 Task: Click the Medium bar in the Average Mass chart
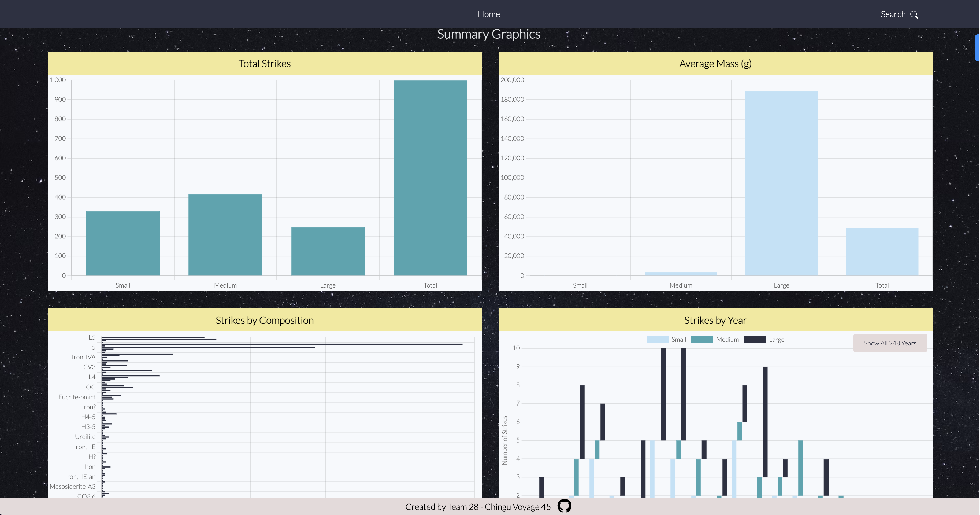pos(681,274)
